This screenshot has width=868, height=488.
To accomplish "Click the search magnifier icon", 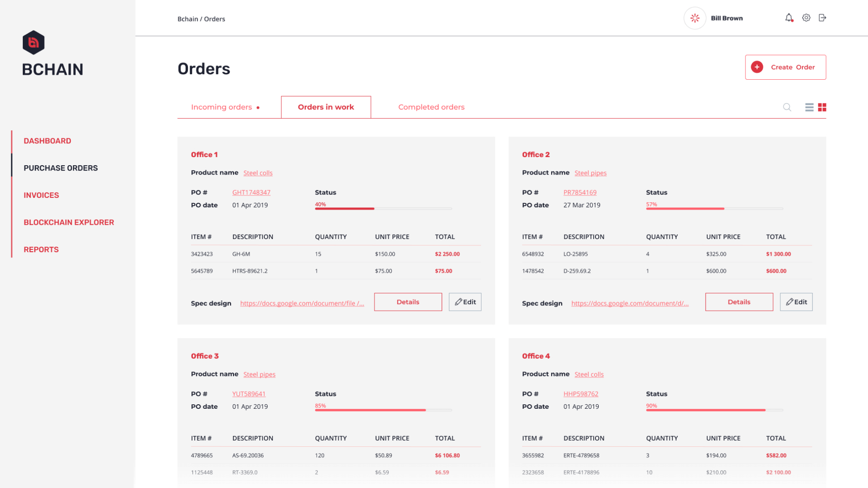I will tap(787, 107).
